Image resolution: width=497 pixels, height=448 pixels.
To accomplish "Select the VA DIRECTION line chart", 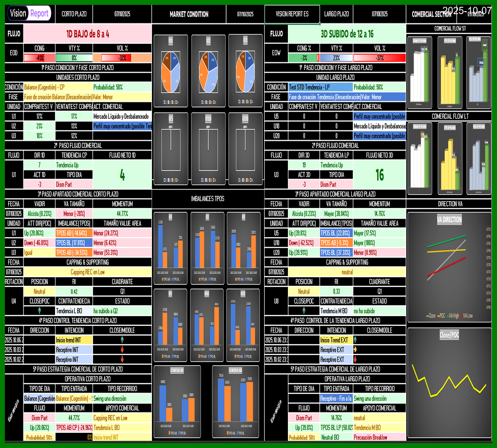I will 449,267.
